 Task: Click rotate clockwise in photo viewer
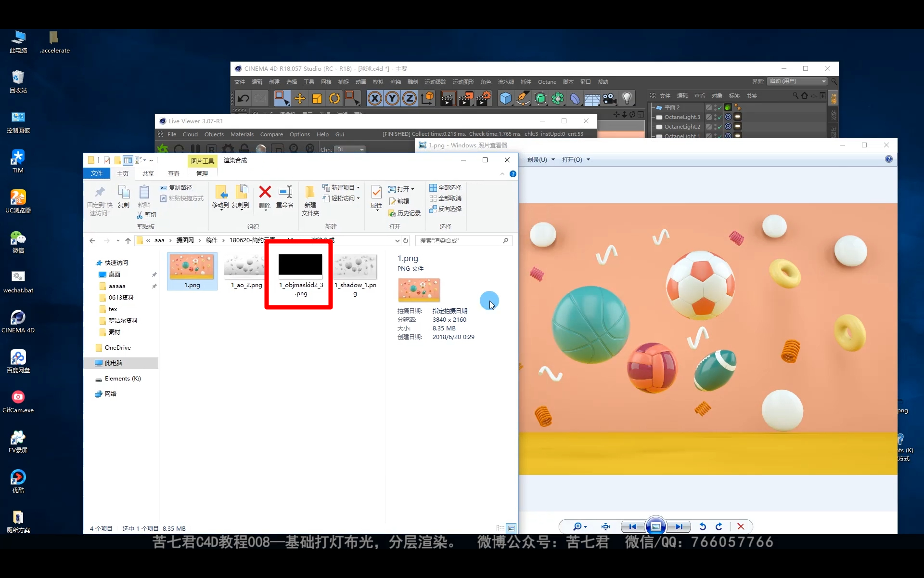point(719,526)
